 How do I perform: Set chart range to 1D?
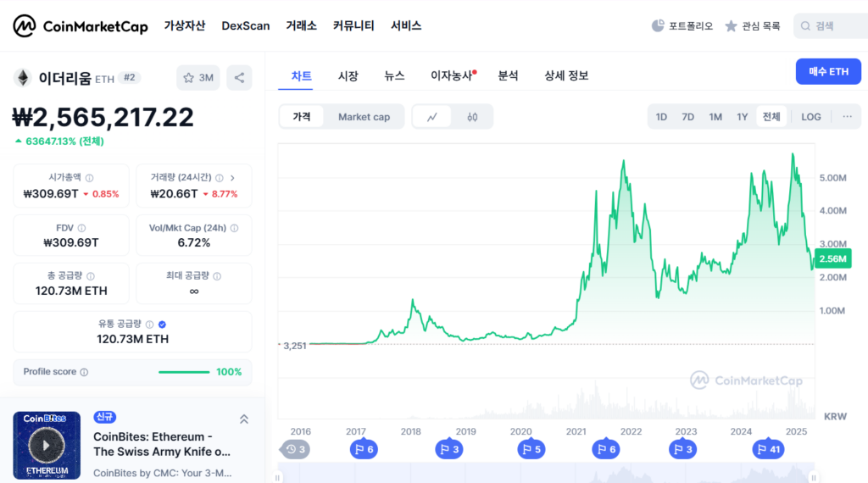point(661,117)
